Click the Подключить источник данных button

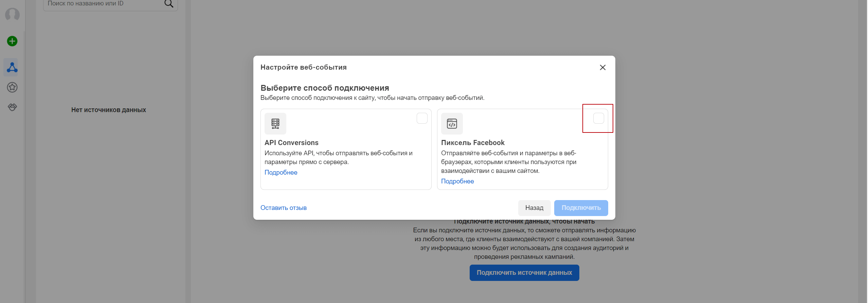pos(524,272)
